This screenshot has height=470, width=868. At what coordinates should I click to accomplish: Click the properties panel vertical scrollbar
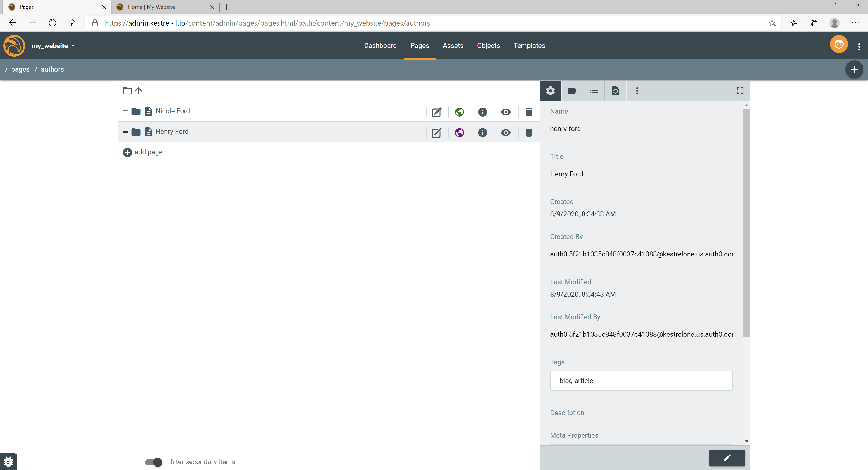(746, 222)
